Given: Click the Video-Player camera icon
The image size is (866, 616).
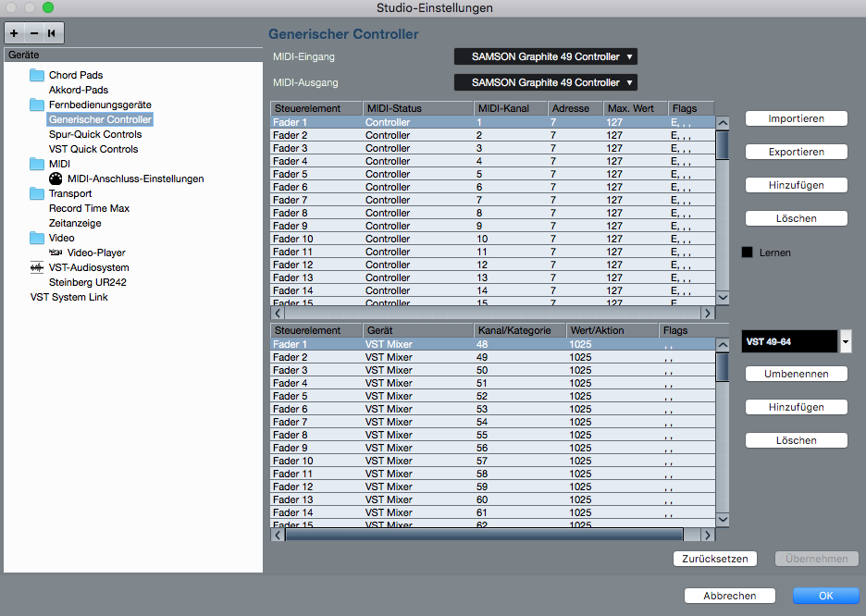Looking at the screenshot, I should coord(56,253).
